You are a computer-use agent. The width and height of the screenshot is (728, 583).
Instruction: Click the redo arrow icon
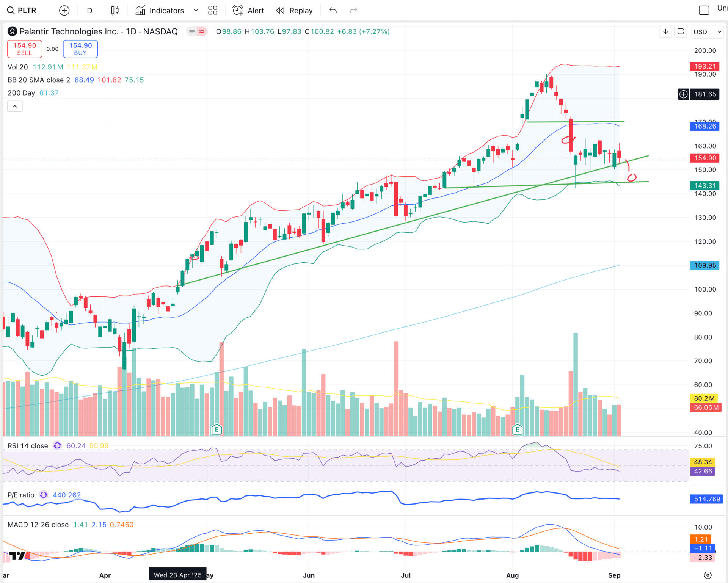point(353,11)
